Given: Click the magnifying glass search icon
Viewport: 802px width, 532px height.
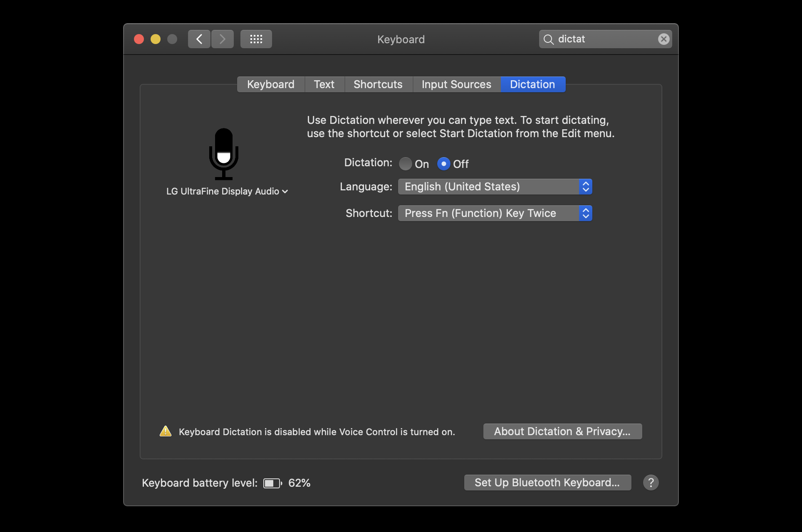Looking at the screenshot, I should (x=549, y=39).
